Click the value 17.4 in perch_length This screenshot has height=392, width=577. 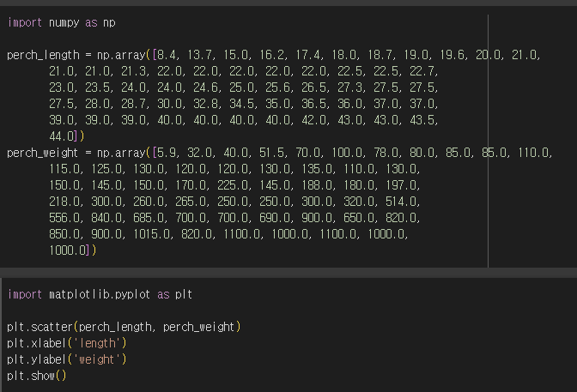click(308, 55)
